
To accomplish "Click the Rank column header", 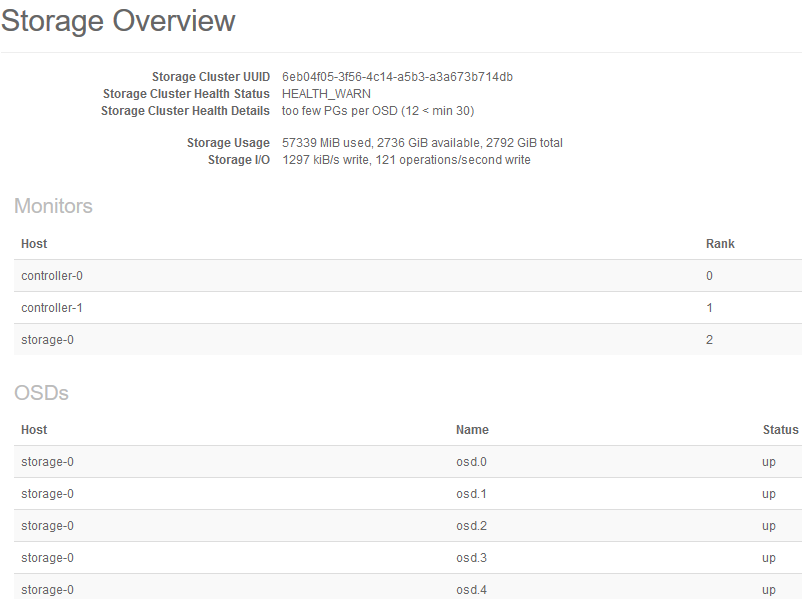I will coord(720,244).
